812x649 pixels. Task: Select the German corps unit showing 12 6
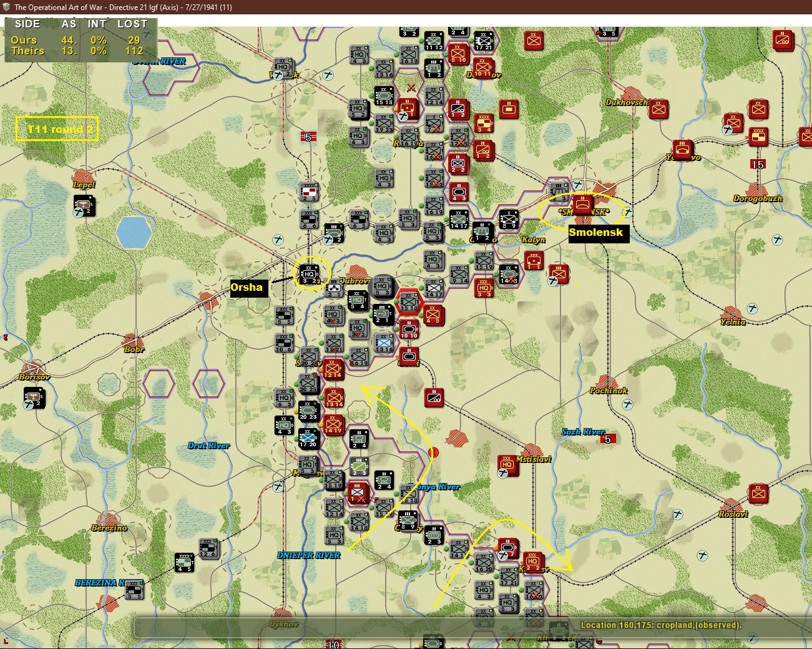(x=208, y=548)
